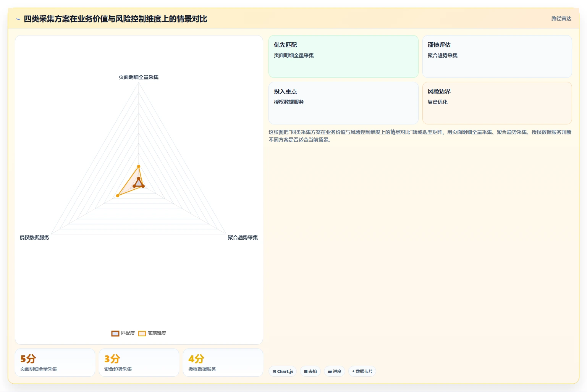Click the 复盘优化 text in 风险边界 card
This screenshot has height=392, width=587.
pos(438,102)
